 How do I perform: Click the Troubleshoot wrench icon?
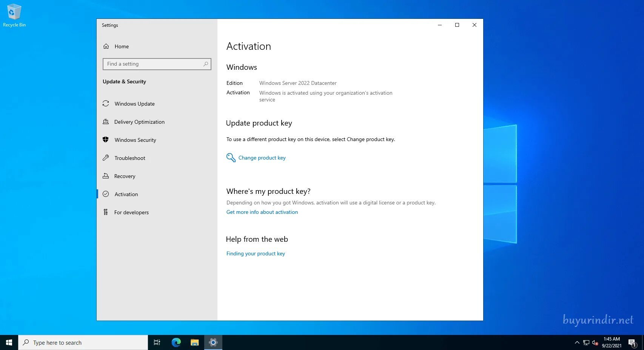tap(106, 158)
